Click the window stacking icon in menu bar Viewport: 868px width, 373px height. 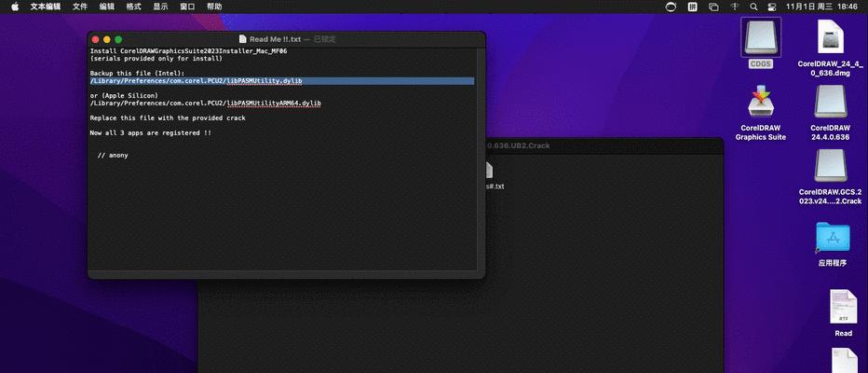coord(713,7)
